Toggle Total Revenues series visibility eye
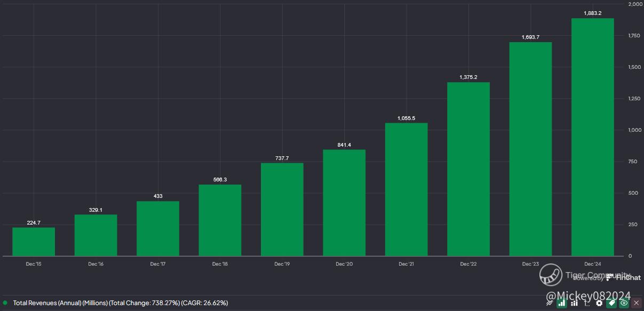 pyautogui.click(x=624, y=303)
